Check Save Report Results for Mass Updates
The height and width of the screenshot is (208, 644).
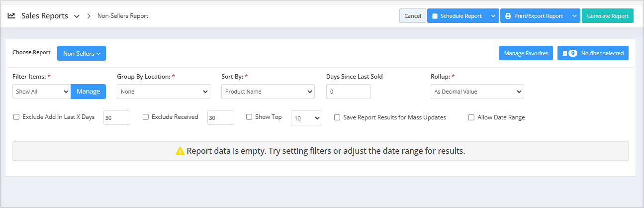(337, 118)
